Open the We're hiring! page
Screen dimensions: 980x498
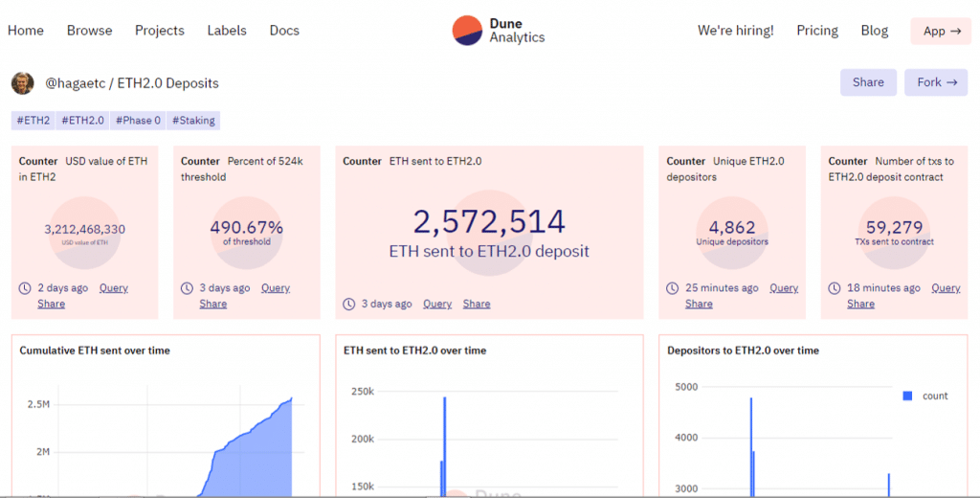(736, 31)
